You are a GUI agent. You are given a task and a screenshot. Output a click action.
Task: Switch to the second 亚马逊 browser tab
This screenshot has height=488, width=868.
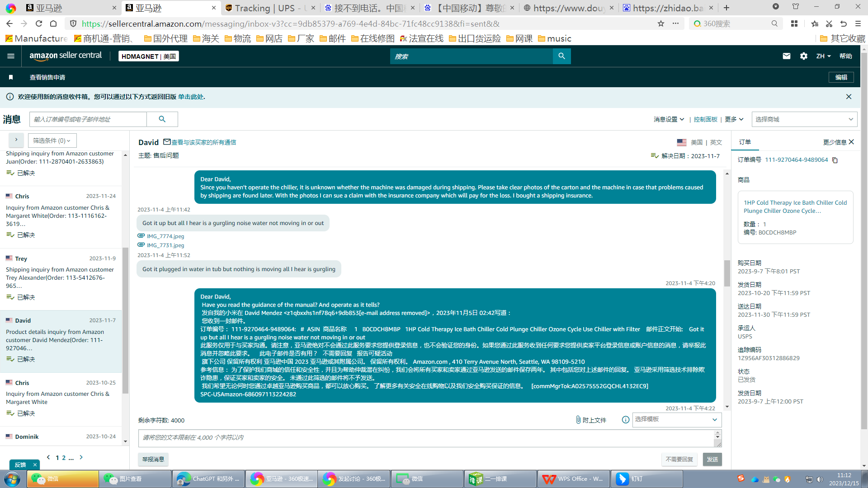pyautogui.click(x=171, y=8)
